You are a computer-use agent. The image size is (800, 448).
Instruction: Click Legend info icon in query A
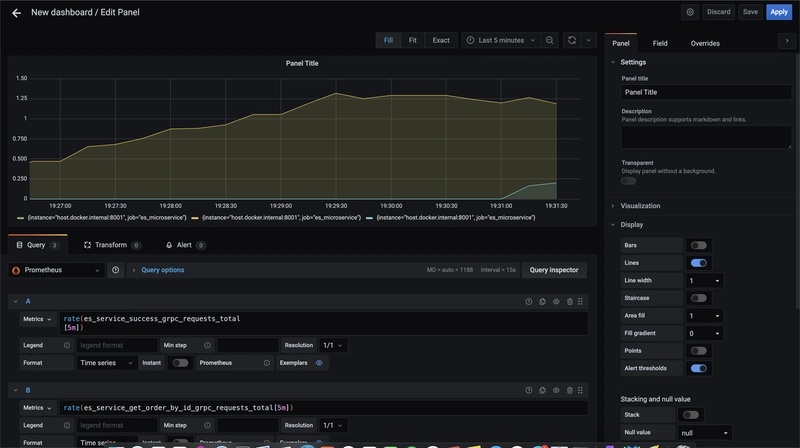(67, 345)
